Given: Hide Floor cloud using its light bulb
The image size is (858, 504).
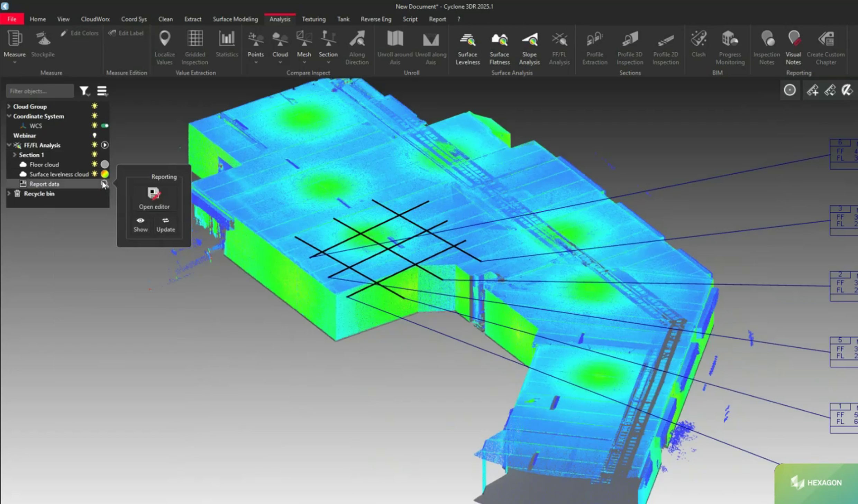Looking at the screenshot, I should (x=94, y=164).
